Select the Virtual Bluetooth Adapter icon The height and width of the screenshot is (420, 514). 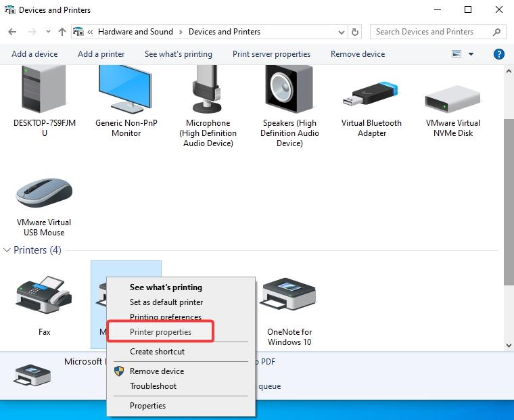pos(371,94)
